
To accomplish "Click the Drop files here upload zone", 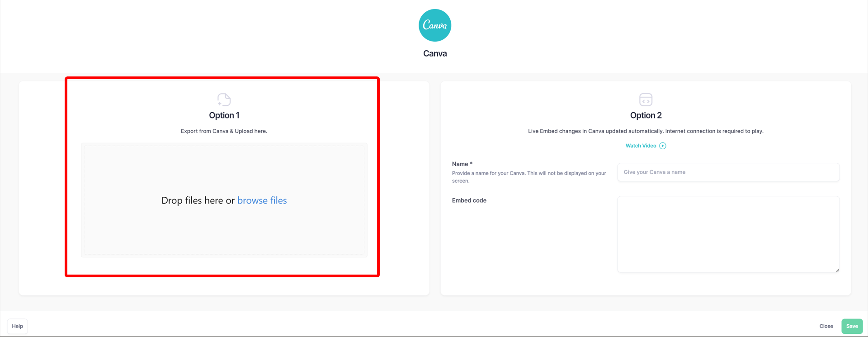I will coord(224,200).
